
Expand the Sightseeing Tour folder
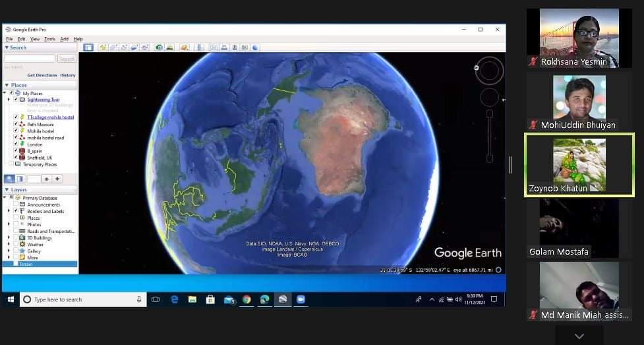click(x=9, y=100)
